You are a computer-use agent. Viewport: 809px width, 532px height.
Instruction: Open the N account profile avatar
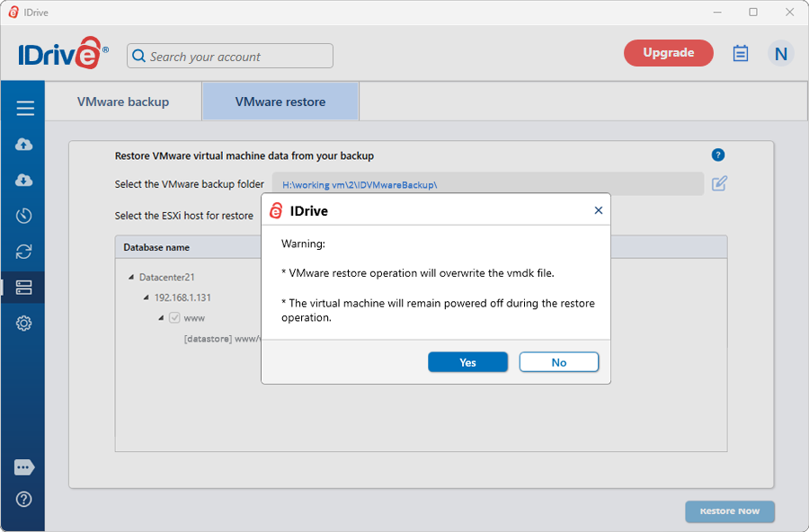pos(780,53)
